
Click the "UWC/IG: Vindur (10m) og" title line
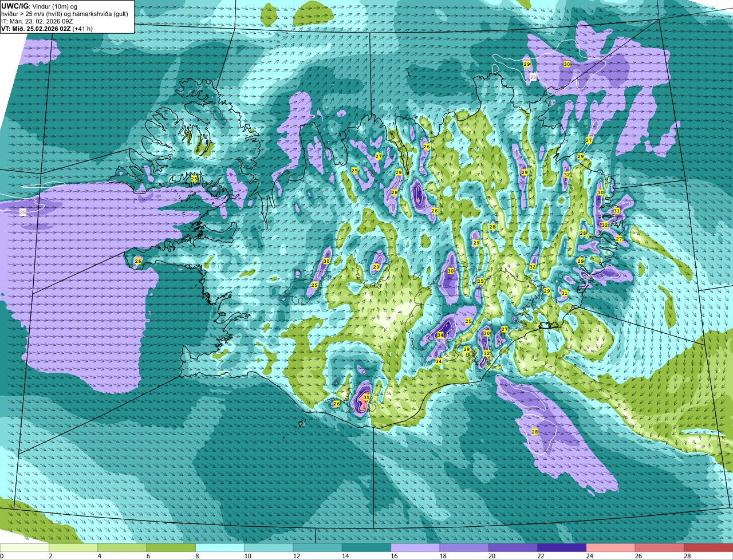(40, 5)
